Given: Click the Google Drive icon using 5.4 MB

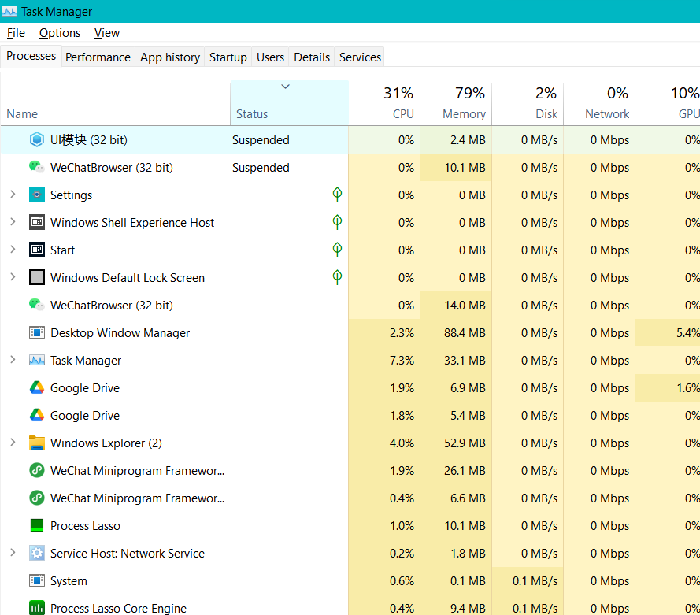Looking at the screenshot, I should click(x=36, y=416).
